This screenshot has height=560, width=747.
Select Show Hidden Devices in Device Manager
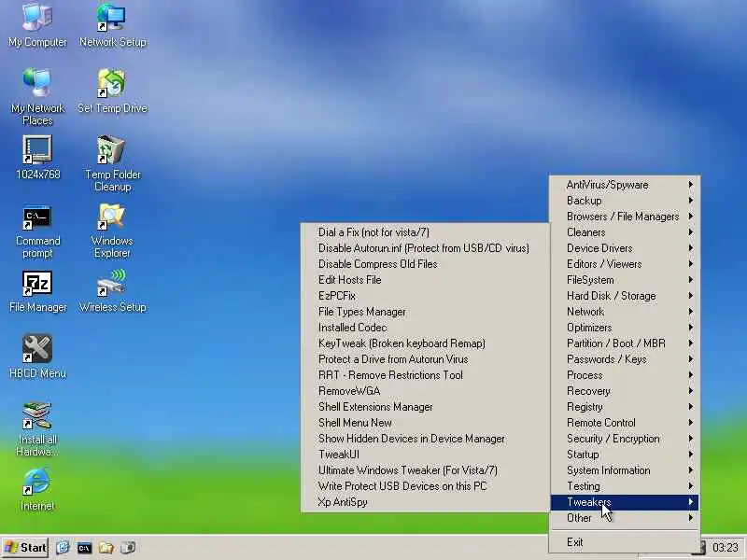(426, 439)
